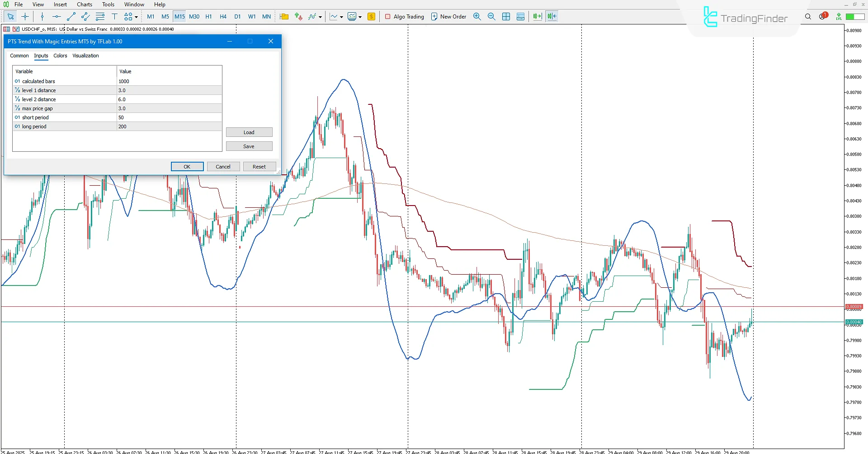868x454 pixels.
Task: Click the zoom in magnifier icon
Action: click(x=477, y=17)
